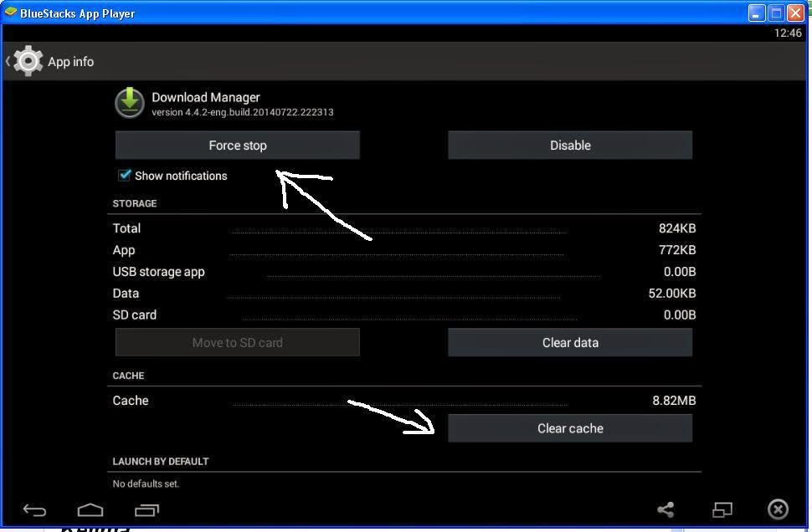The width and height of the screenshot is (812, 532).
Task: Click the Settings gear icon in App info header
Action: click(x=28, y=61)
